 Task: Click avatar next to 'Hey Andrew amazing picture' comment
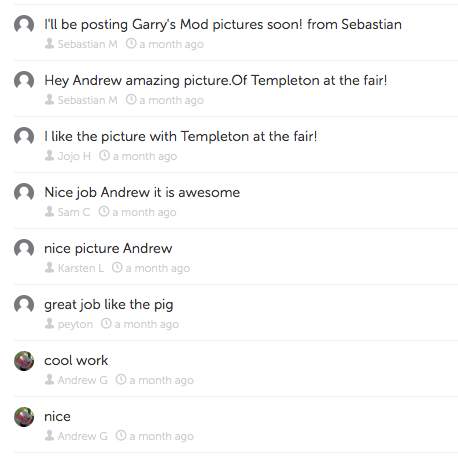pyautogui.click(x=24, y=80)
